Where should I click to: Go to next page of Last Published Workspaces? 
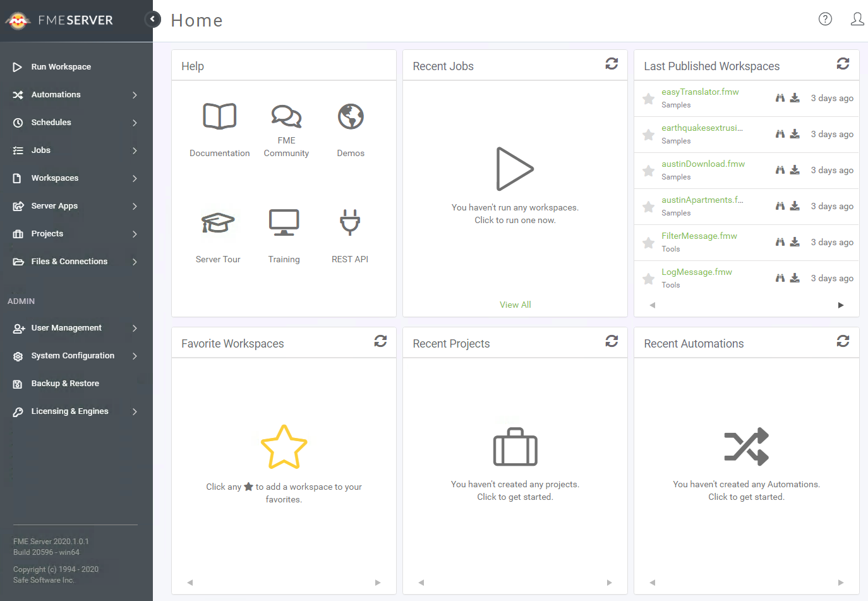(x=841, y=305)
